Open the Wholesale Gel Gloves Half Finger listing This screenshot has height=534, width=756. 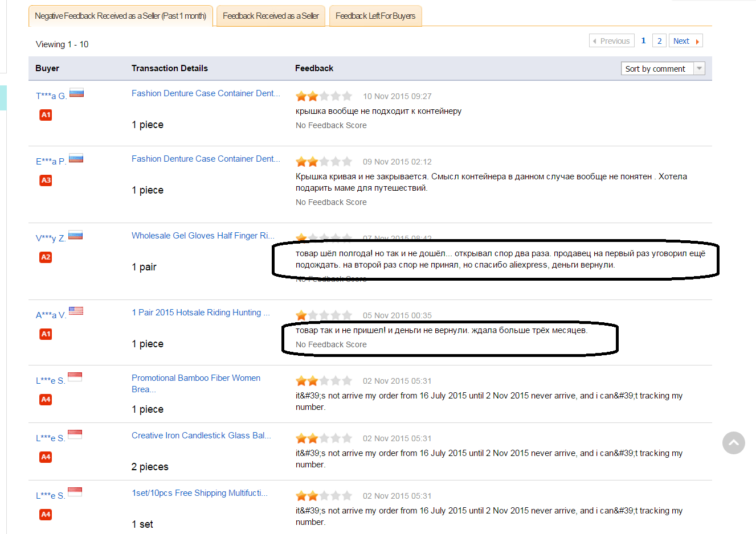coord(203,236)
